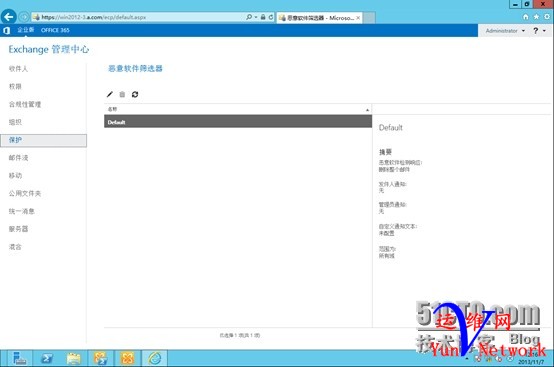This screenshot has width=554, height=367.
Task: Open 收件人 in the left navigation
Action: [x=18, y=69]
